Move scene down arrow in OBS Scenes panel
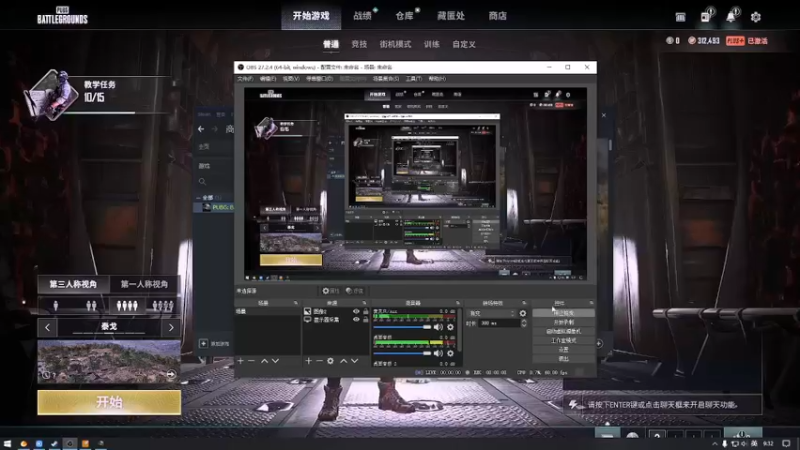The width and height of the screenshot is (800, 450). tap(276, 361)
